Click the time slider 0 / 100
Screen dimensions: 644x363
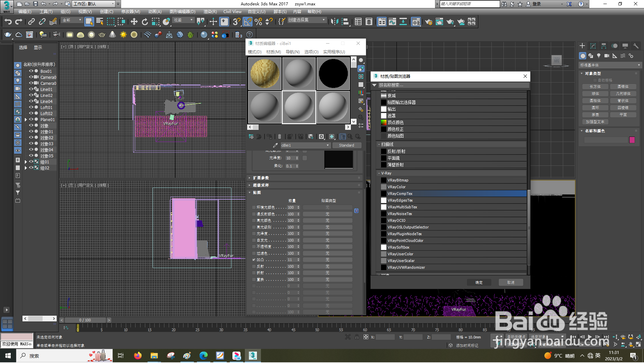[85, 320]
